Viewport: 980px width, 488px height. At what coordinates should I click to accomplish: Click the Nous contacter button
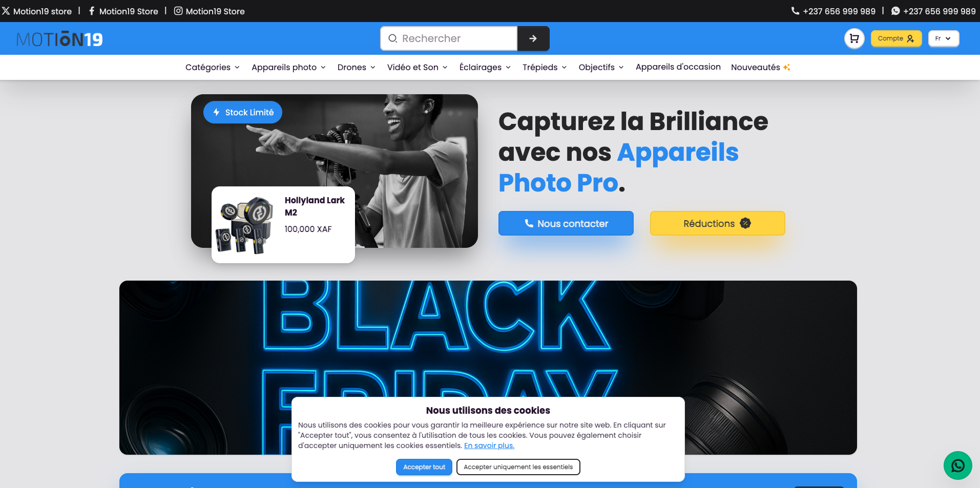point(566,223)
